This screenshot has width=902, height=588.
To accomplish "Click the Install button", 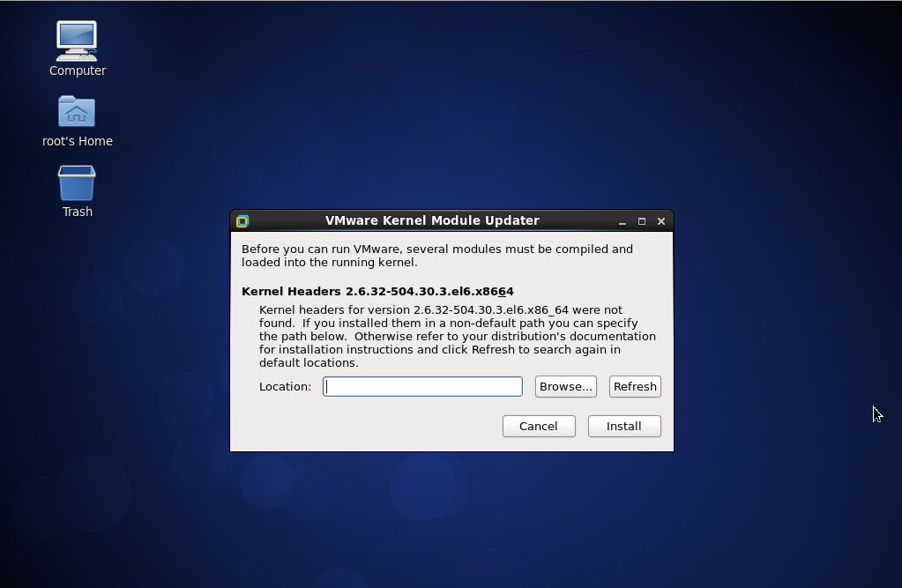I will coord(624,427).
